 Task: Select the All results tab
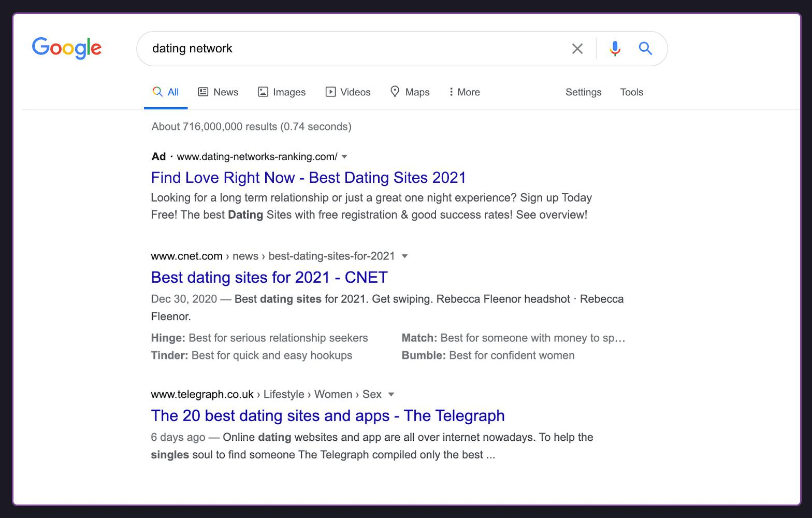(x=166, y=92)
